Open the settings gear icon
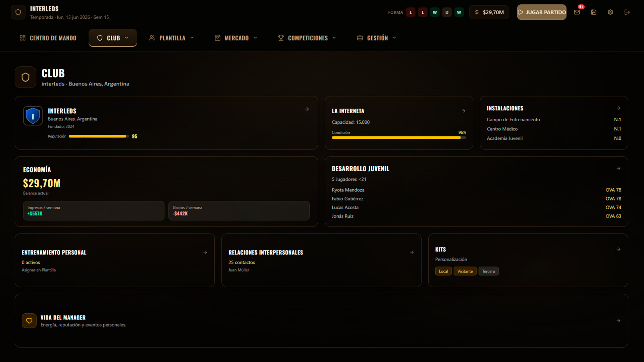This screenshot has width=644, height=362. coord(610,12)
